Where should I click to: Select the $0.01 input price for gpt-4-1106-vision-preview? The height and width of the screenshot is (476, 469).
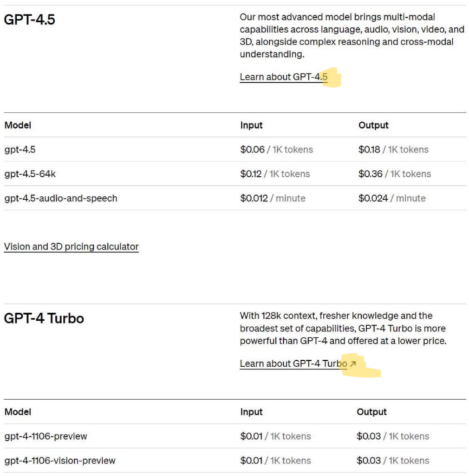tap(251, 461)
